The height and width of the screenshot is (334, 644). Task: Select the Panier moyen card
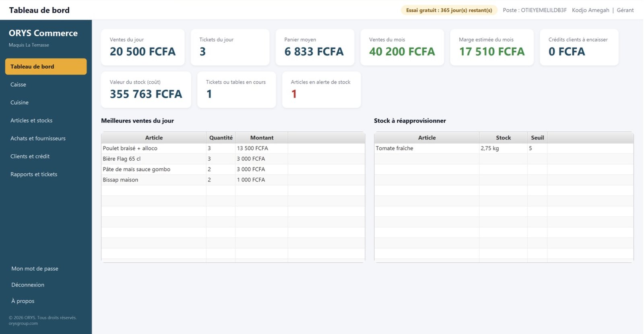[x=315, y=47]
